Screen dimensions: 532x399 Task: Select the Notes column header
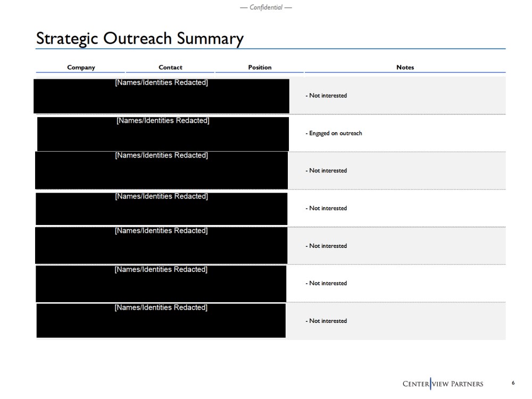coord(405,68)
